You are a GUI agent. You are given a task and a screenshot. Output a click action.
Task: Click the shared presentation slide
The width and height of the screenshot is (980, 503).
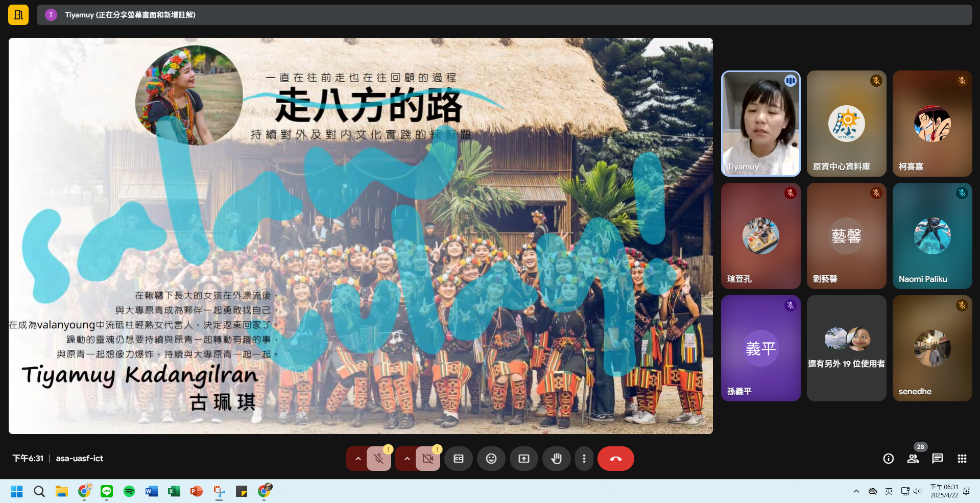point(361,236)
